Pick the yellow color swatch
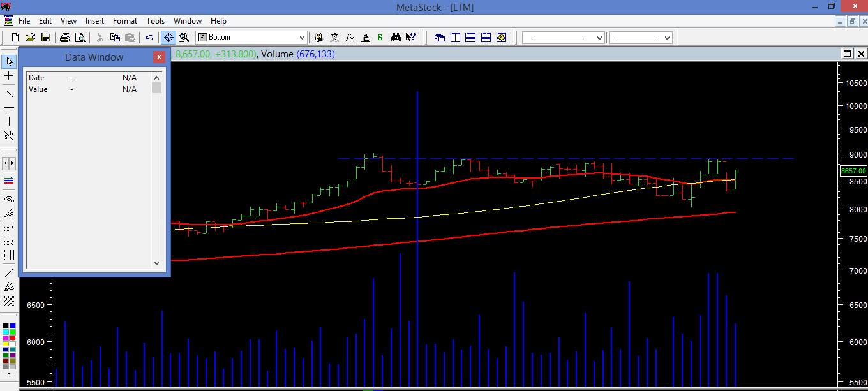This screenshot has height=391, width=868. coord(6,344)
